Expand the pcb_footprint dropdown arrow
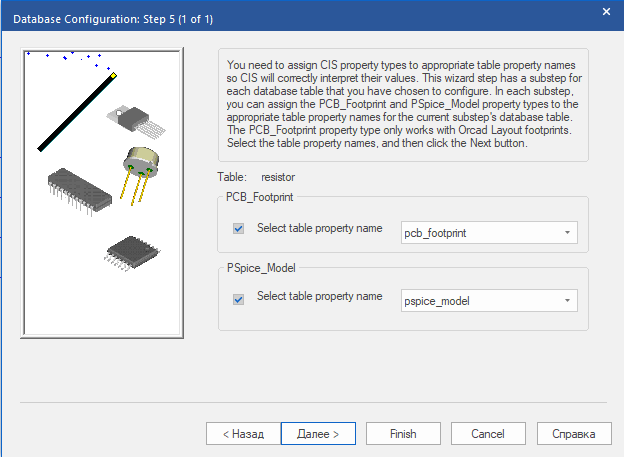 [x=567, y=233]
